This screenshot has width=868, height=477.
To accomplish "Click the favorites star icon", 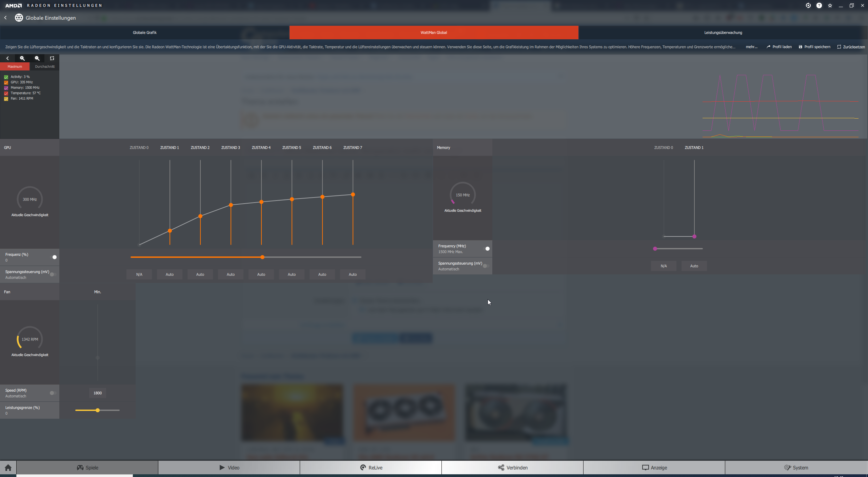I will click(830, 5).
